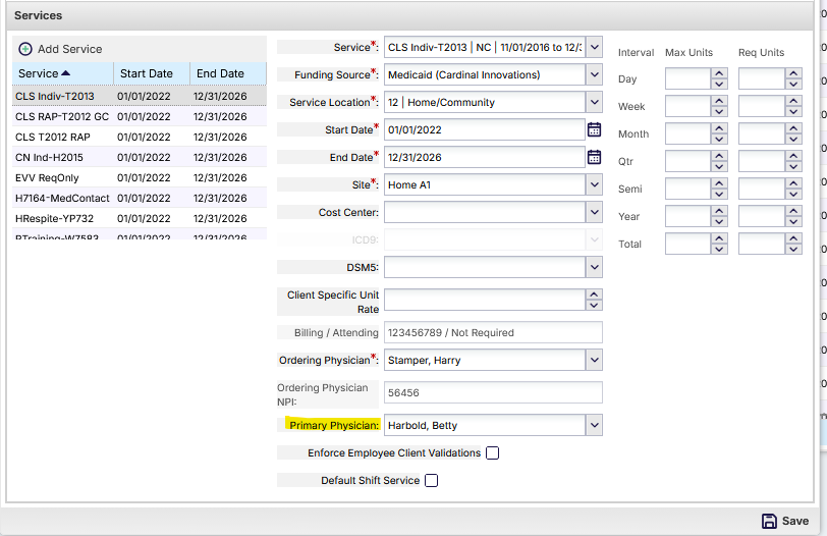Increase Month Max Units value
The width and height of the screenshot is (827, 536).
point(719,128)
